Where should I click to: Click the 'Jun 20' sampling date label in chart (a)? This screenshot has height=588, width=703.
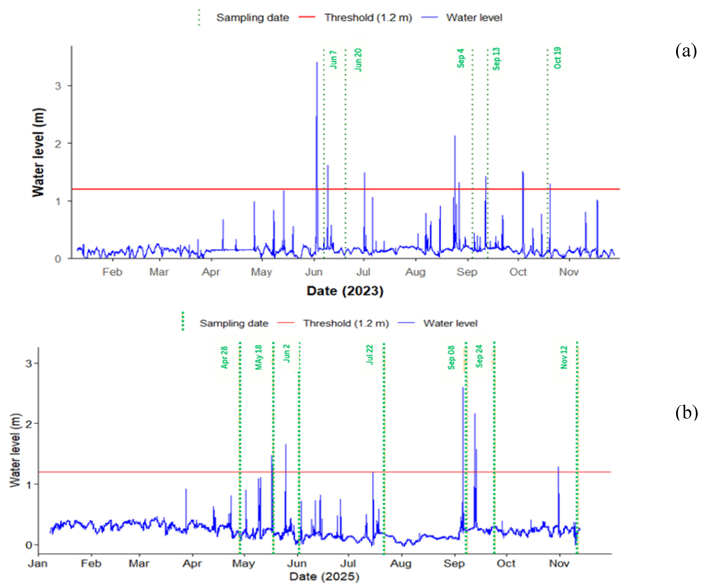click(358, 60)
